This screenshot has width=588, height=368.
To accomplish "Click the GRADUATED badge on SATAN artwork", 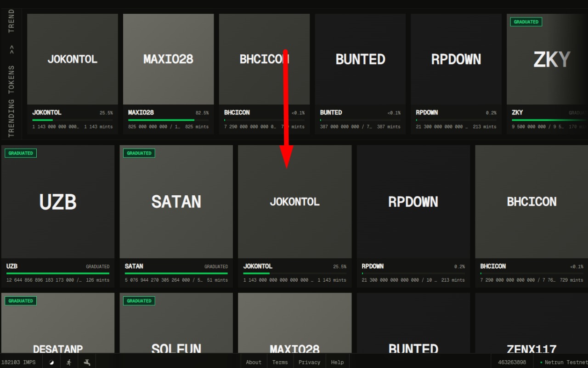I will point(139,153).
